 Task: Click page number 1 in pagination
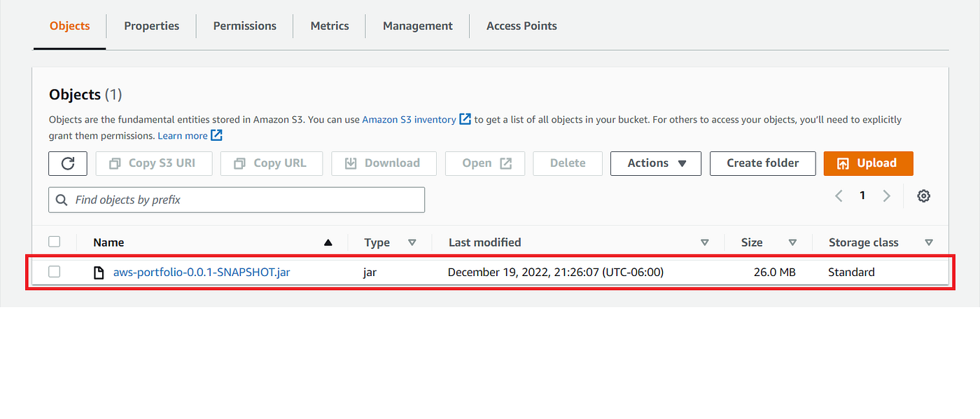862,196
